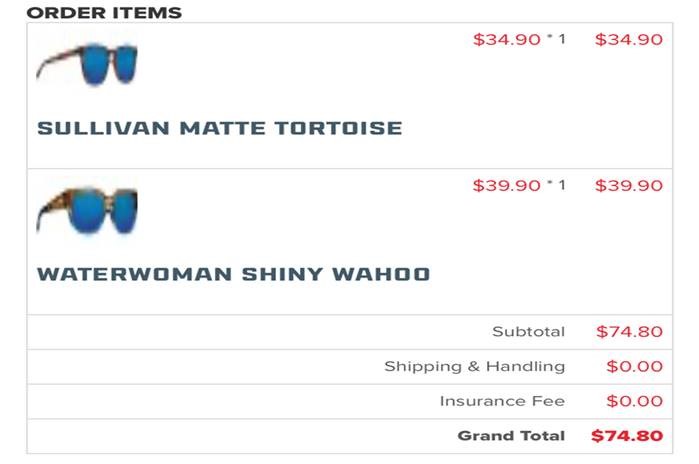Select the $74.80 Subtotal amount

(629, 332)
